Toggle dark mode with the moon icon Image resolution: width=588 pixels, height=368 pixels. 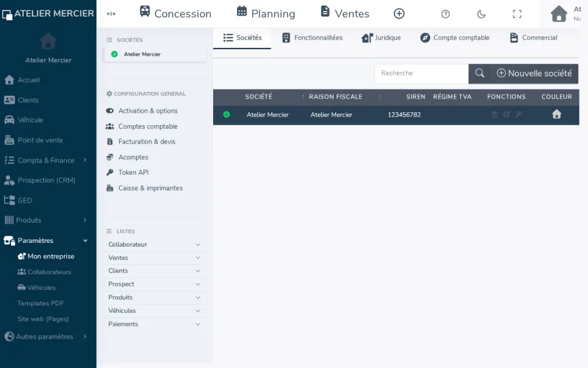pos(481,14)
